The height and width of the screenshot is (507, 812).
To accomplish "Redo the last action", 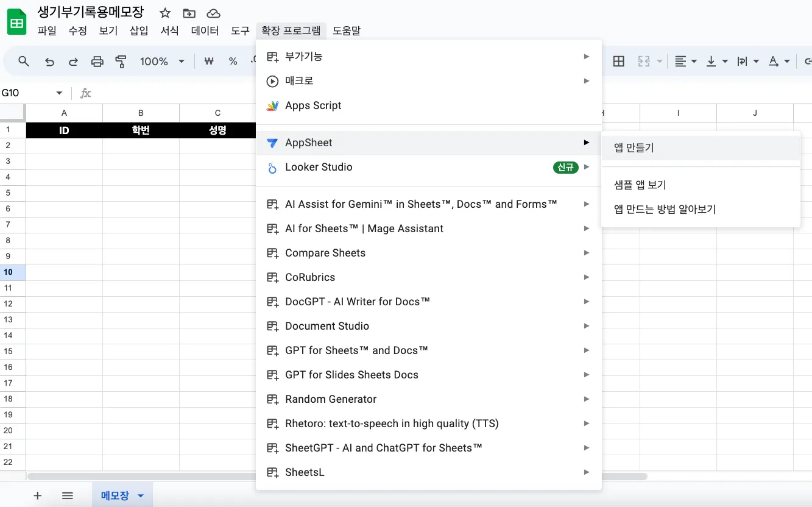I will [x=73, y=62].
